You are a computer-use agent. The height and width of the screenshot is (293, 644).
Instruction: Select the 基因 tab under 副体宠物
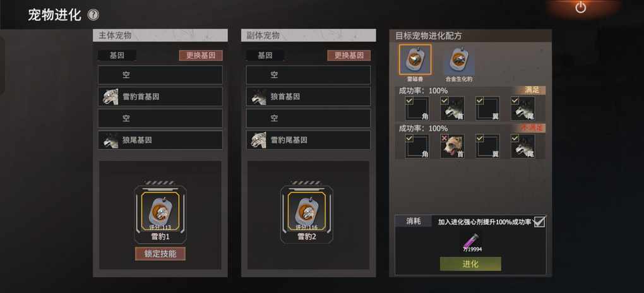[x=265, y=56]
